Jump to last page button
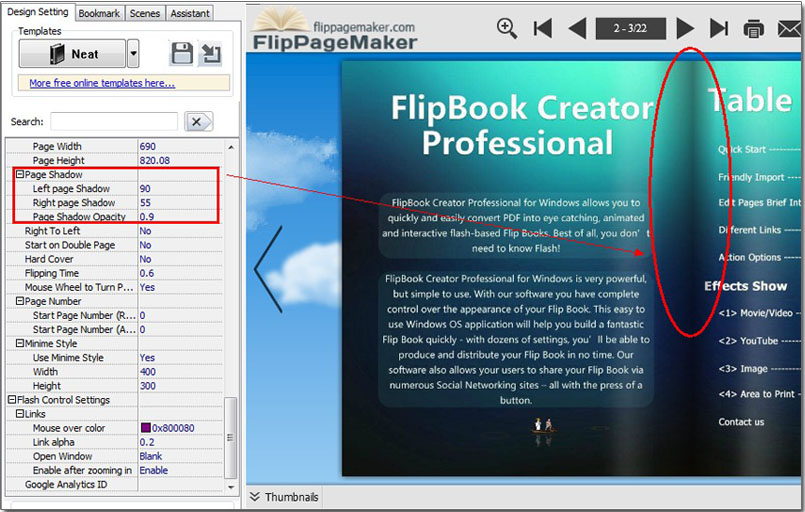805x512 pixels. (x=719, y=28)
